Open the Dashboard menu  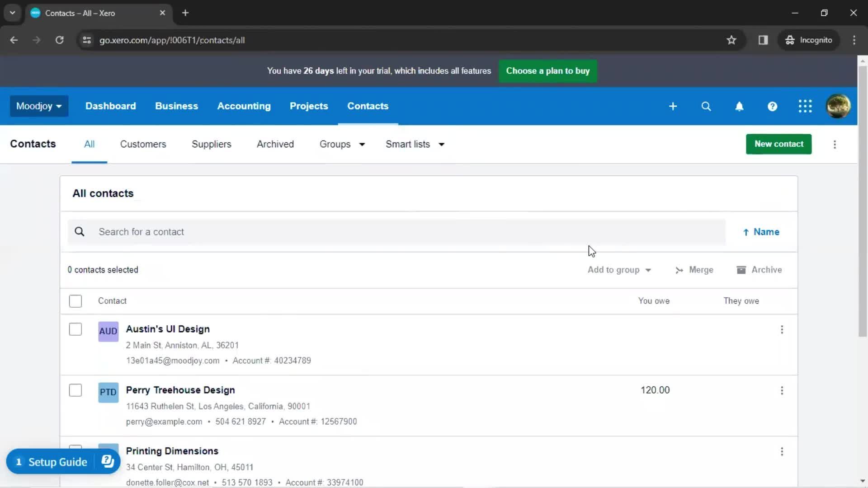coord(111,106)
